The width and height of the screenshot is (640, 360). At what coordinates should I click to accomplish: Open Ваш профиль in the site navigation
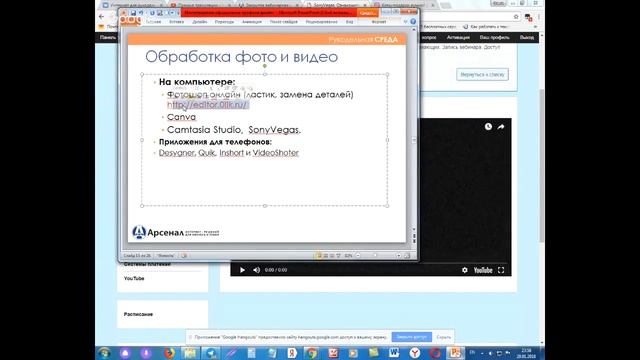[494, 37]
